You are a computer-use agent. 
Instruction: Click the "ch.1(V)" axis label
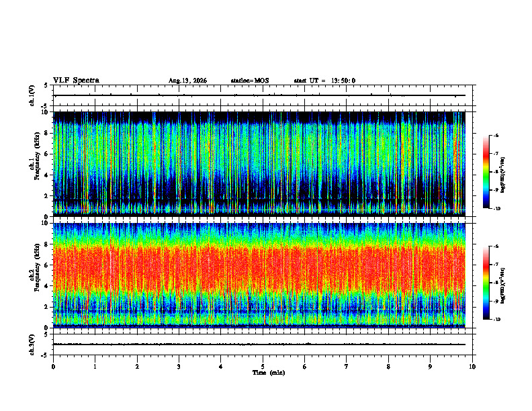(x=32, y=95)
